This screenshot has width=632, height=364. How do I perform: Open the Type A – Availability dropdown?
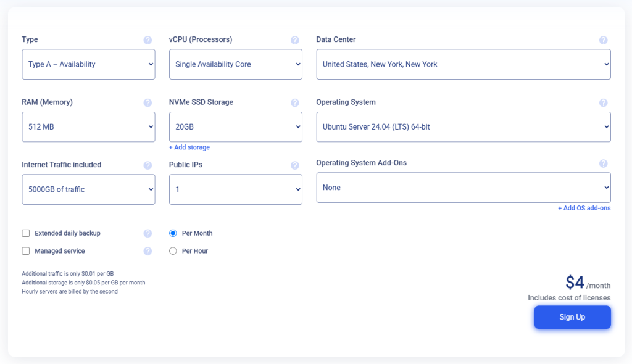click(x=88, y=64)
